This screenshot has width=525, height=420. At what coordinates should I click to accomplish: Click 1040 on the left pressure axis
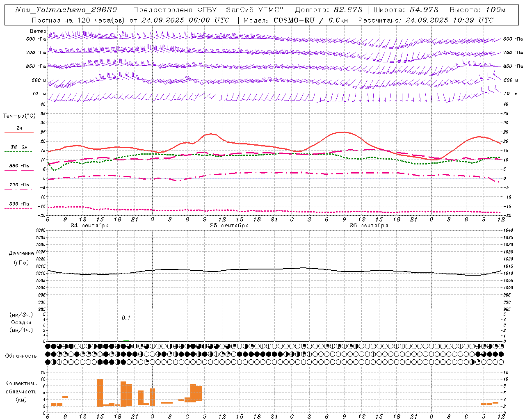(x=40, y=231)
